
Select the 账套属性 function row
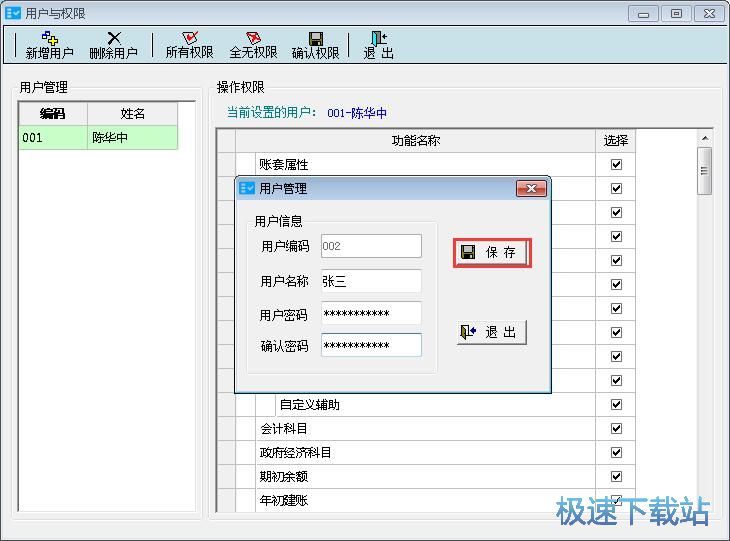[x=426, y=164]
